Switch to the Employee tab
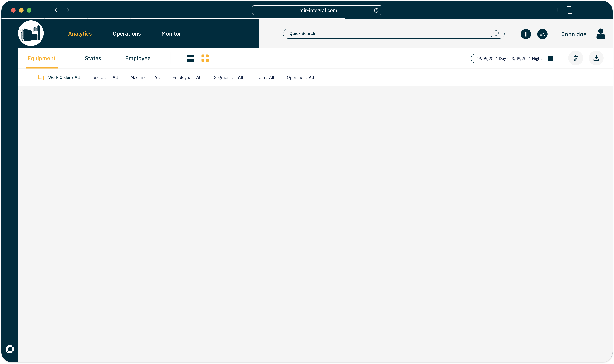 click(138, 58)
